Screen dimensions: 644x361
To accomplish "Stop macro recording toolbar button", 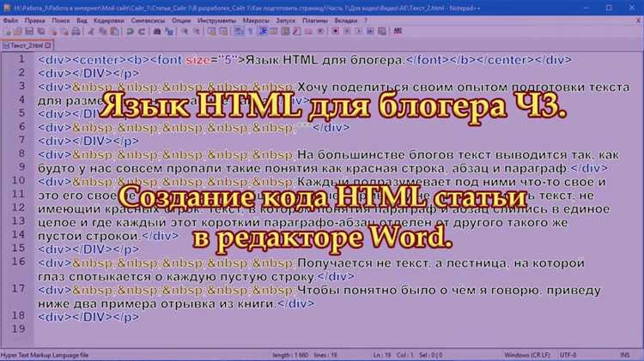I will (x=347, y=31).
